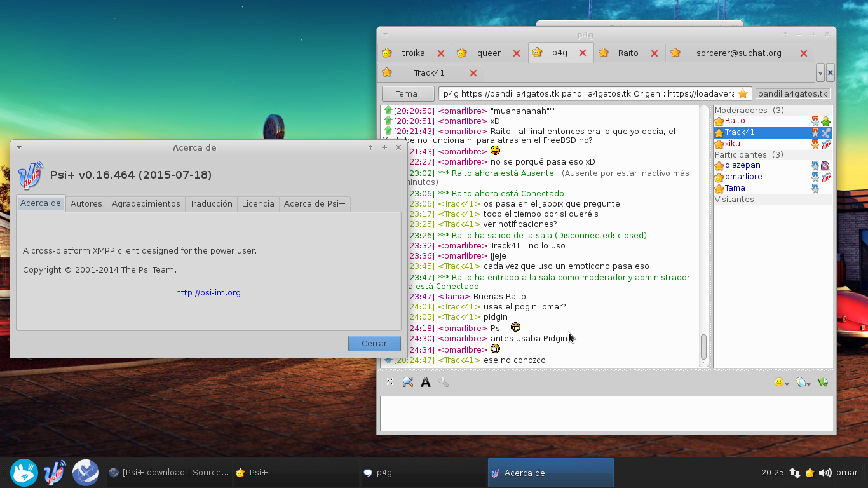Click the volume speaker tray icon
The image size is (868, 488).
point(825,473)
